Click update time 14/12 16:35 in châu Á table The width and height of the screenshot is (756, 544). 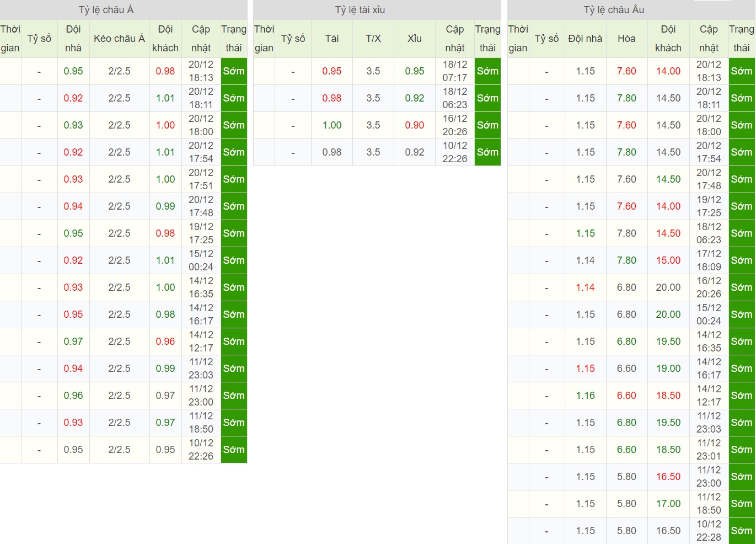[201, 287]
